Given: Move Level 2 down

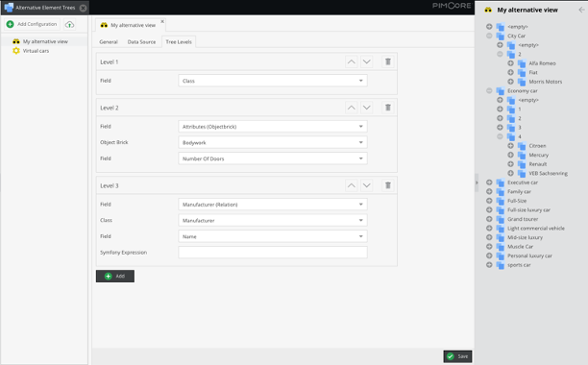Looking at the screenshot, I should [367, 108].
